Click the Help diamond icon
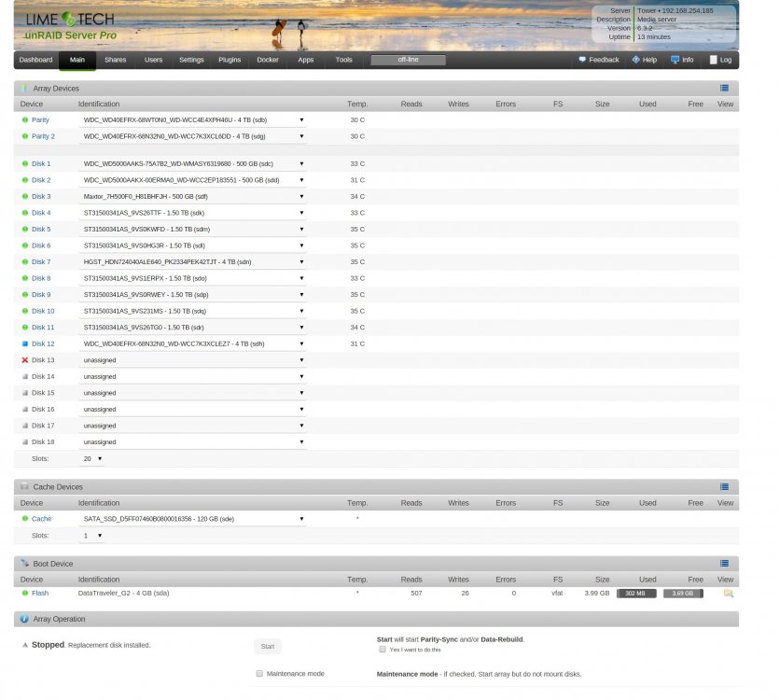 (635, 60)
